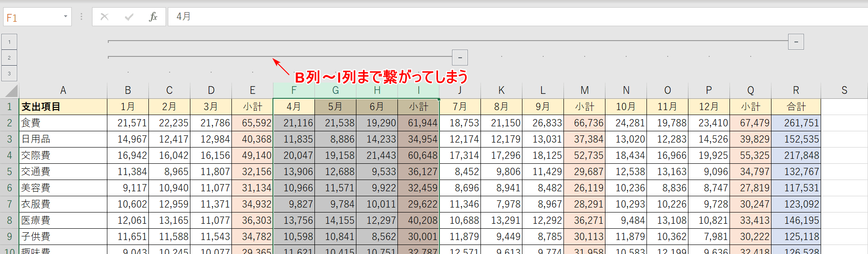Click the cell with value 9,117
Image resolution: width=868 pixels, height=254 pixels.
coord(128,188)
